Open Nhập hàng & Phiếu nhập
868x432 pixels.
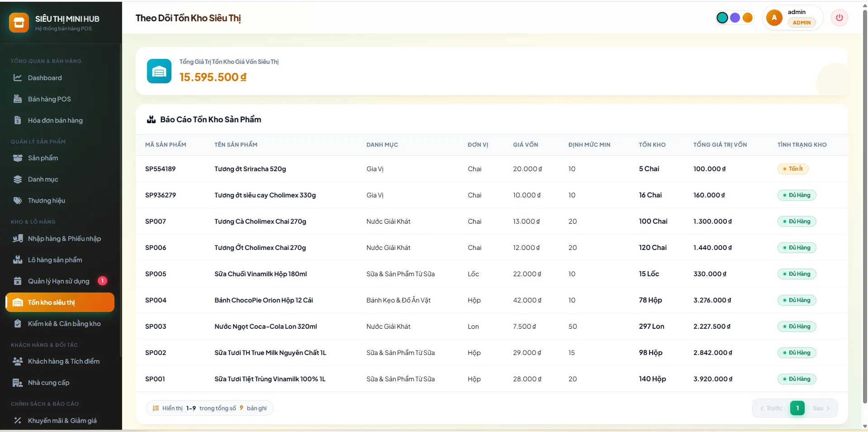60,239
